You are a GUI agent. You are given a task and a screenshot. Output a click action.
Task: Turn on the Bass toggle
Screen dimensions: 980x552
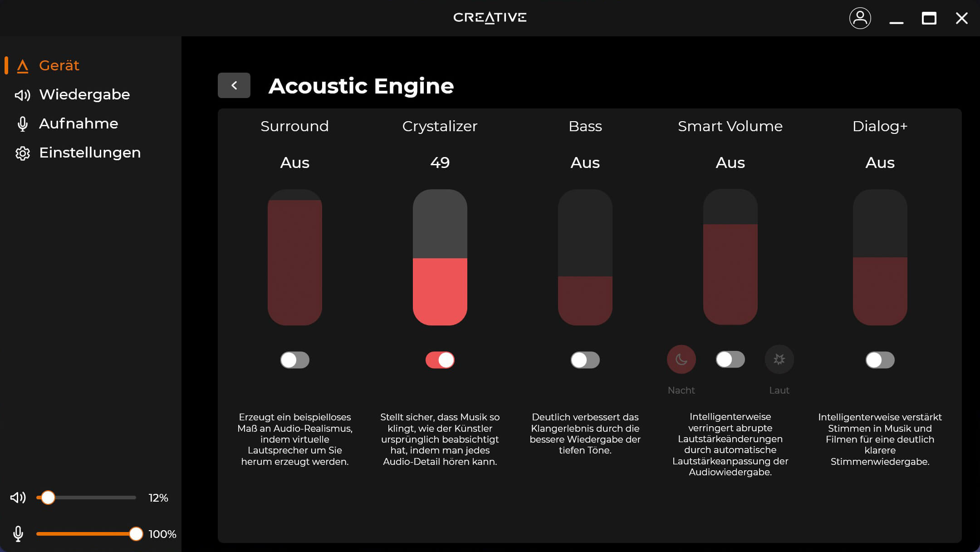(585, 360)
